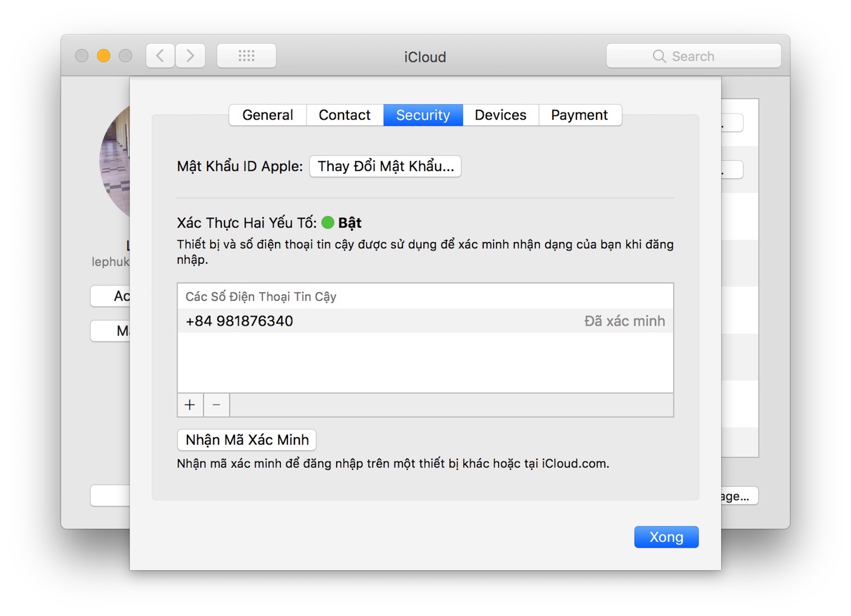Remove phone number with minus button

[216, 405]
